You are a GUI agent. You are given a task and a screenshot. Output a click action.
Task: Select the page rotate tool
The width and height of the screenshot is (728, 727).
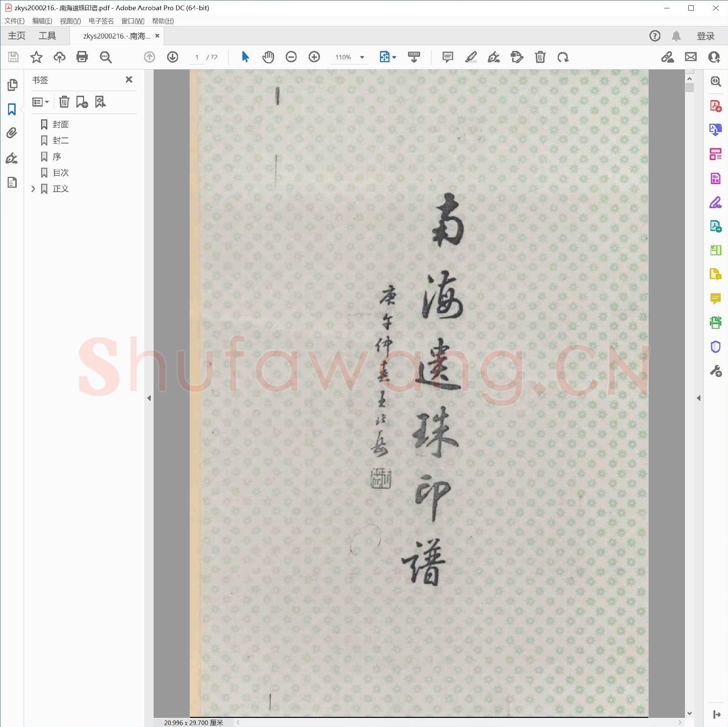click(563, 57)
